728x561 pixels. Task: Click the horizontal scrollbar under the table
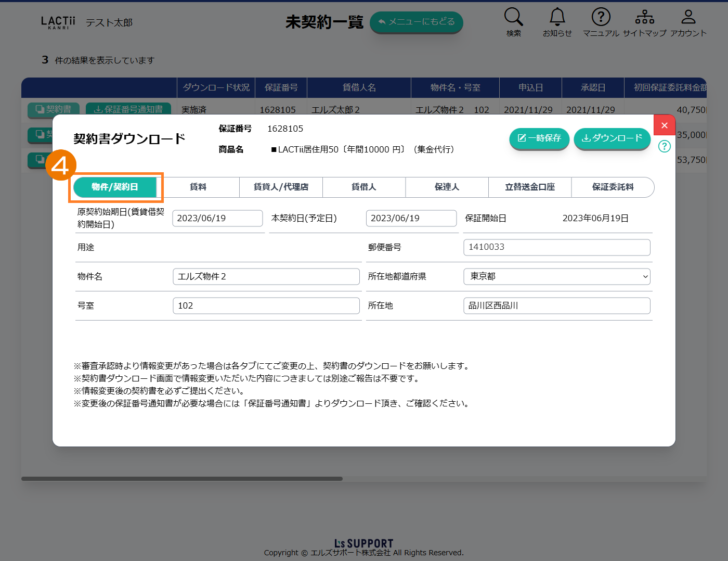pos(182,479)
